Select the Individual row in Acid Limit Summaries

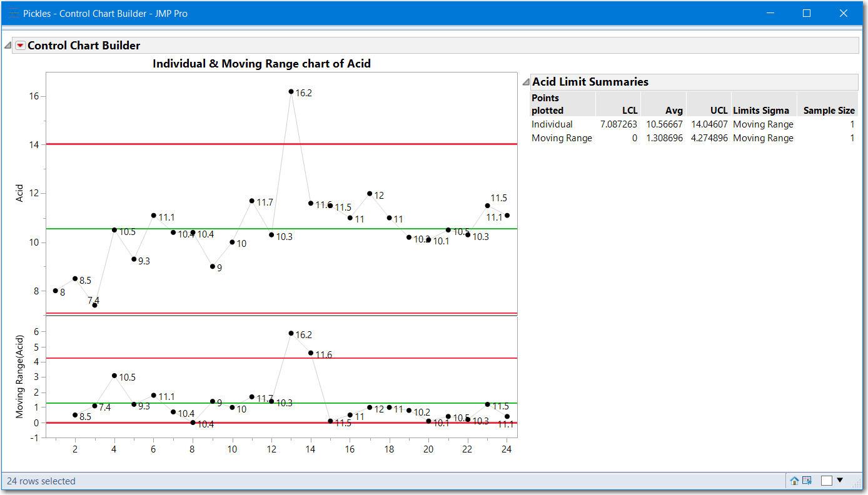click(552, 124)
